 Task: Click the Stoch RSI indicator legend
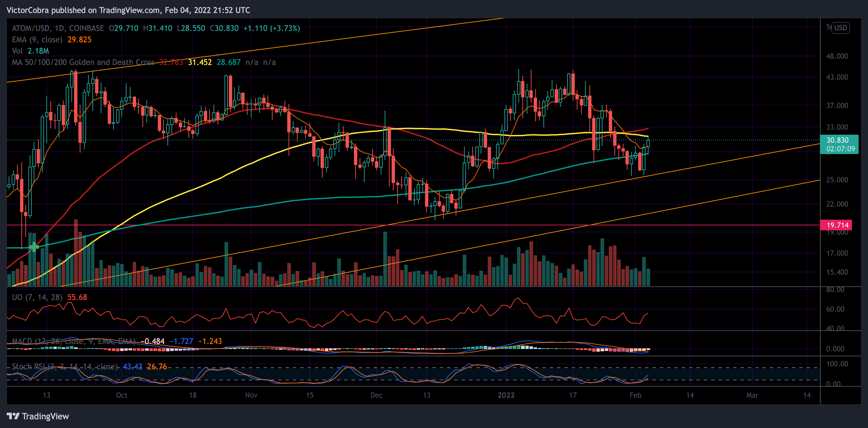pos(65,367)
